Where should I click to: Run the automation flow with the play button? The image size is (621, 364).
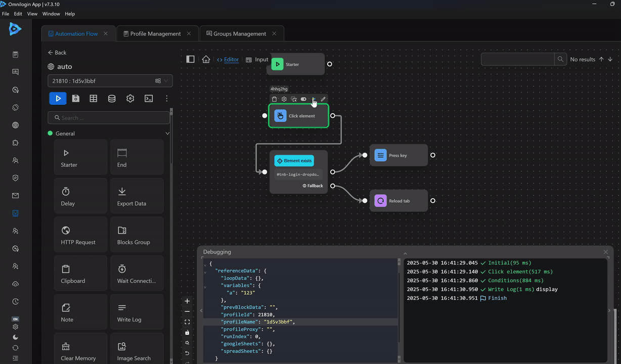coord(58,98)
